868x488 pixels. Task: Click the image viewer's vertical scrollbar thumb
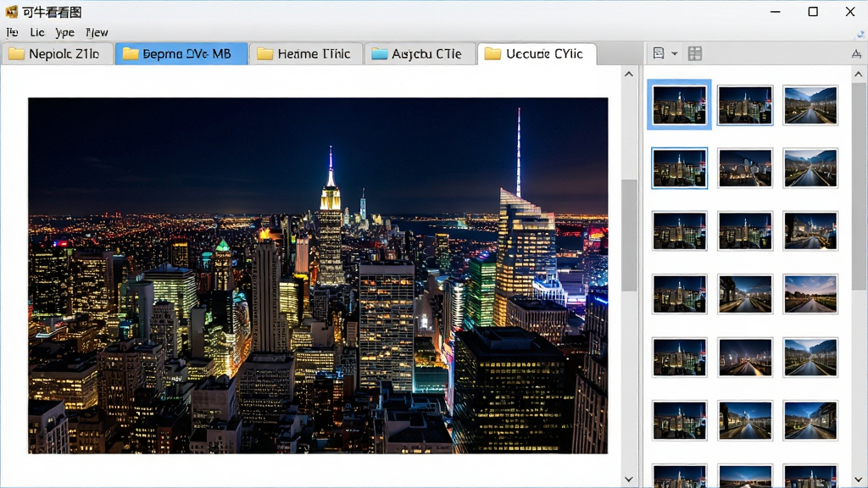click(x=629, y=236)
